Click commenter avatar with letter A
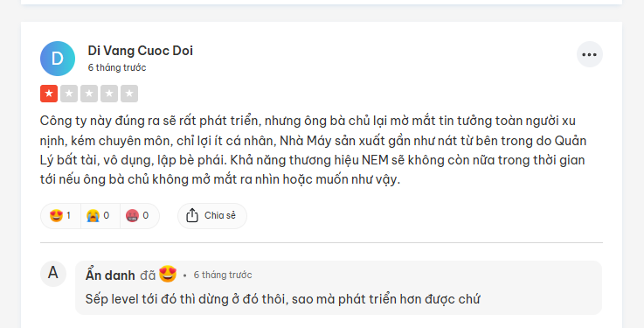Image resolution: width=644 pixels, height=328 pixels. pos(53,273)
